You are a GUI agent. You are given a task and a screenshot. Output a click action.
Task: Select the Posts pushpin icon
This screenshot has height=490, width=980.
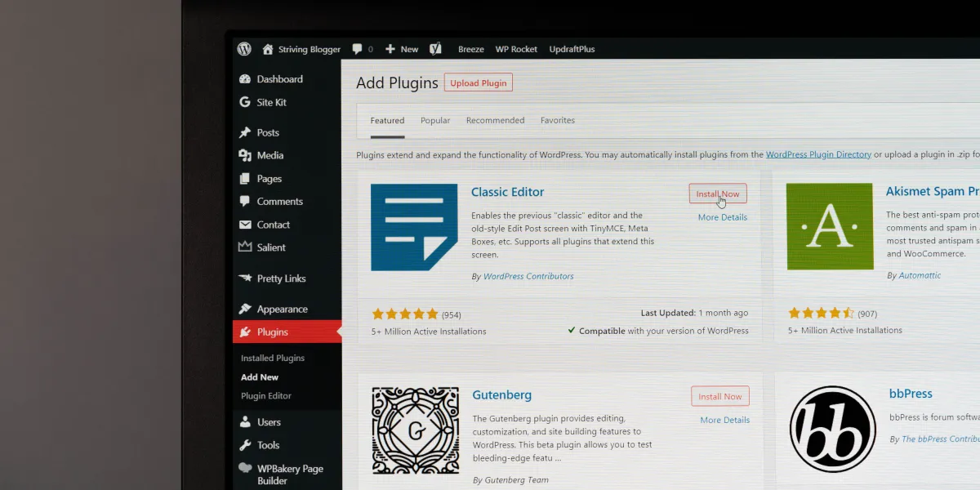pos(247,132)
